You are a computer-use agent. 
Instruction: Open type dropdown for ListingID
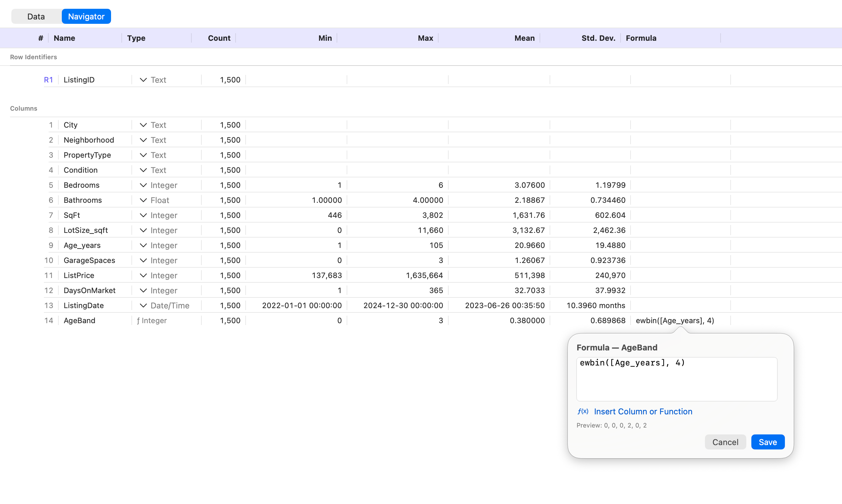click(143, 80)
